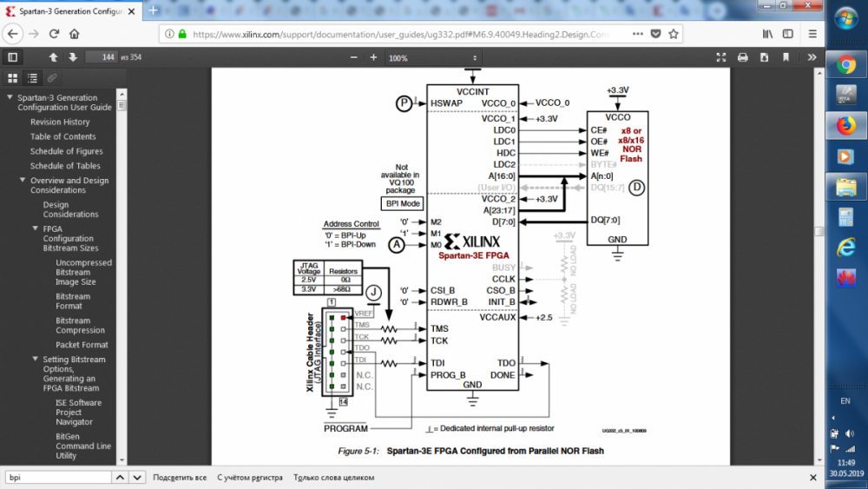This screenshot has width=868, height=489.
Task: Collapse Spartan-3 Generation Configuration User Guide node
Action: 10,97
